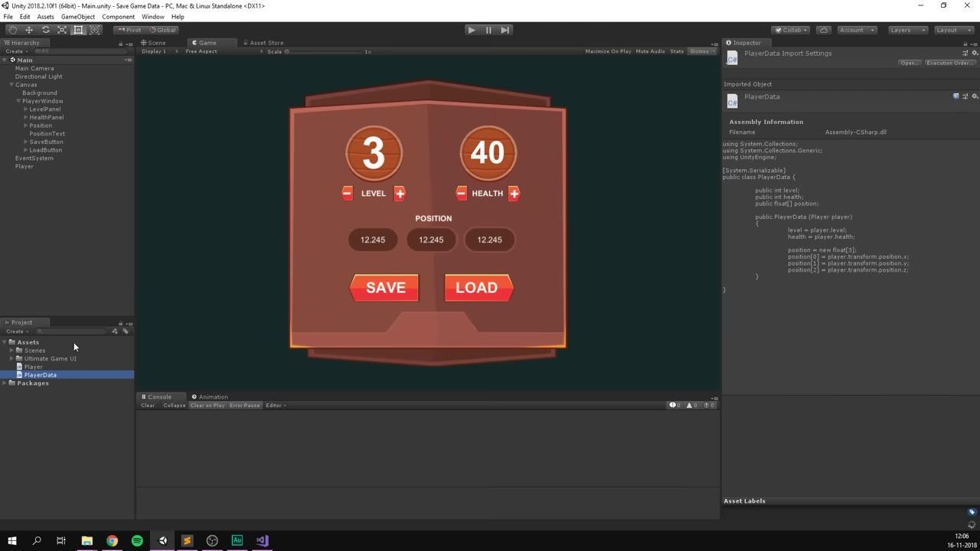Screen dimensions: 980x551
Task: Open the Free Aspect dropdown
Action: point(222,51)
